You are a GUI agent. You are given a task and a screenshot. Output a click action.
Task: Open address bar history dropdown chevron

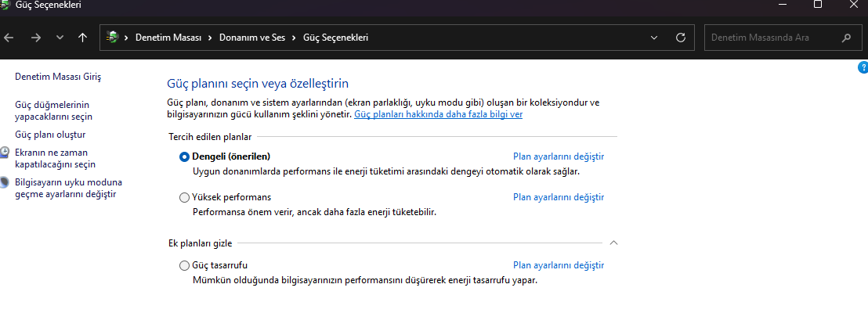click(x=654, y=38)
